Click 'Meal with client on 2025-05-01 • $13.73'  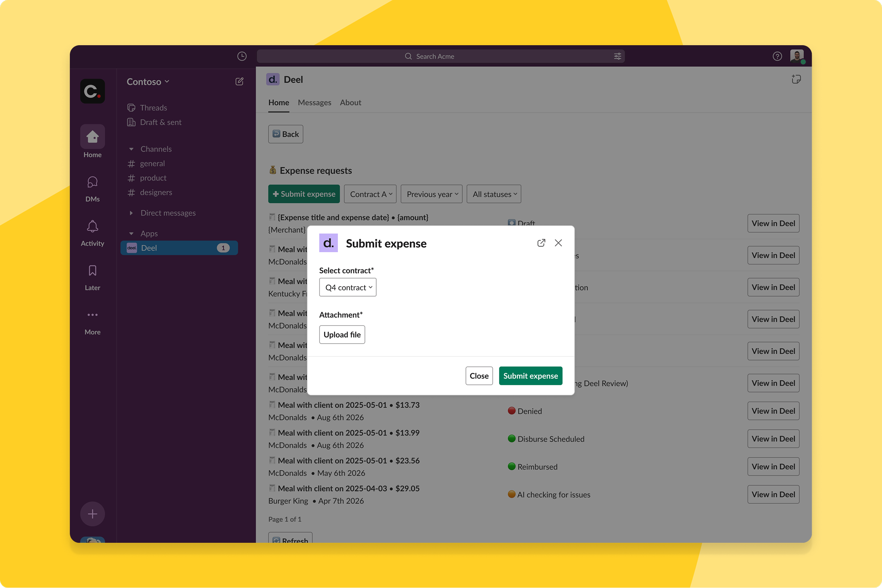click(x=349, y=405)
